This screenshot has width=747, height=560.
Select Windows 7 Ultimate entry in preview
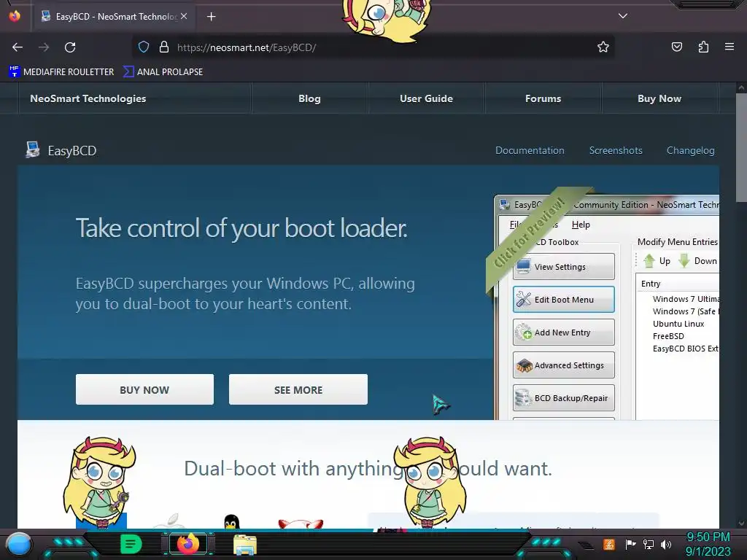pyautogui.click(x=686, y=299)
